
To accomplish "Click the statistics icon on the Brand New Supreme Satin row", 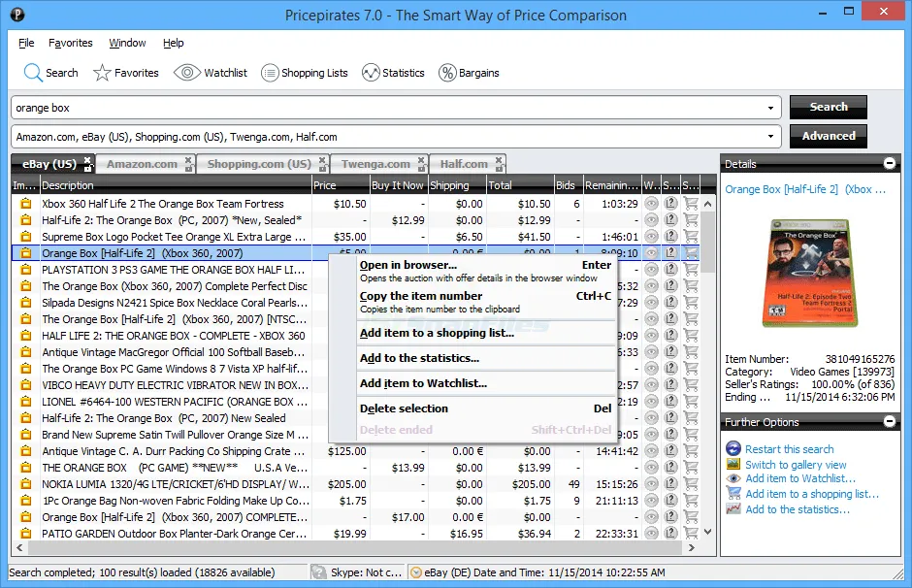I will pos(670,435).
